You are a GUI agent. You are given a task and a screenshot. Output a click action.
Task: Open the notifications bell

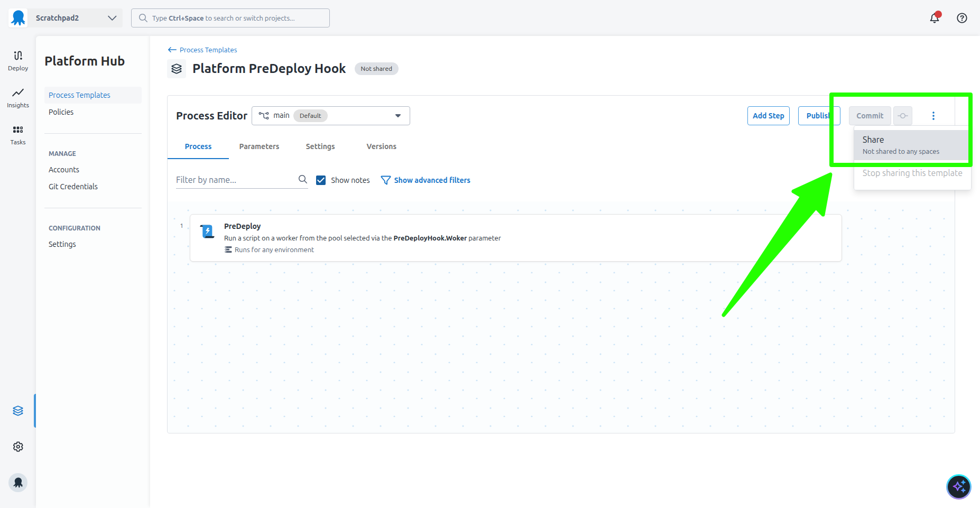[935, 18]
